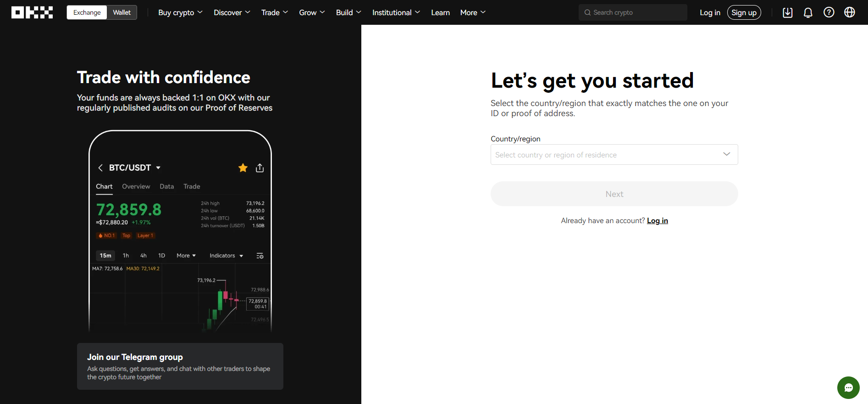Click the OKX logo

32,12
